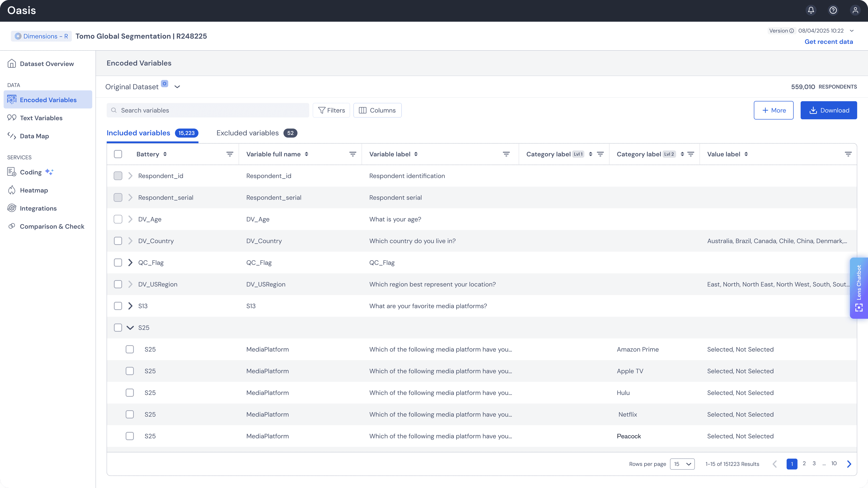Click the Integrations gear icon
Viewport: 868px width, 488px height.
pyautogui.click(x=12, y=208)
